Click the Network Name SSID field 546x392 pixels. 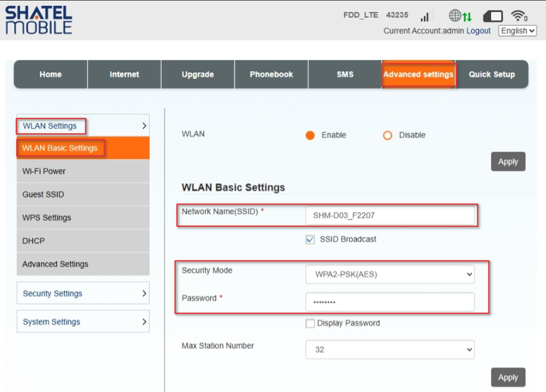point(390,215)
